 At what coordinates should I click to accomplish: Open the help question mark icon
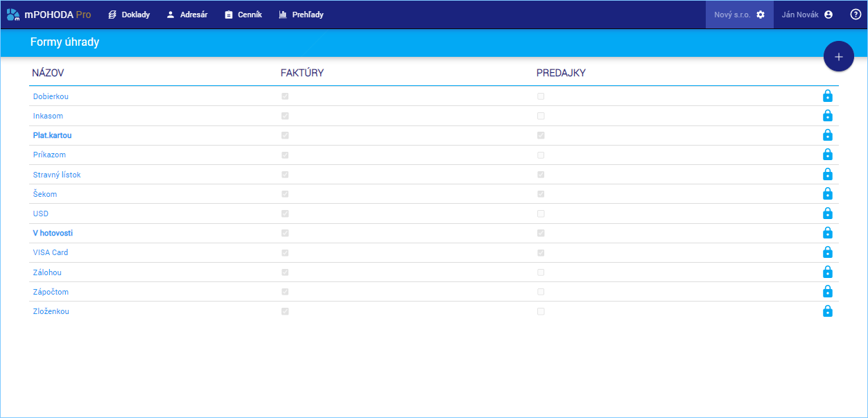[x=856, y=15]
